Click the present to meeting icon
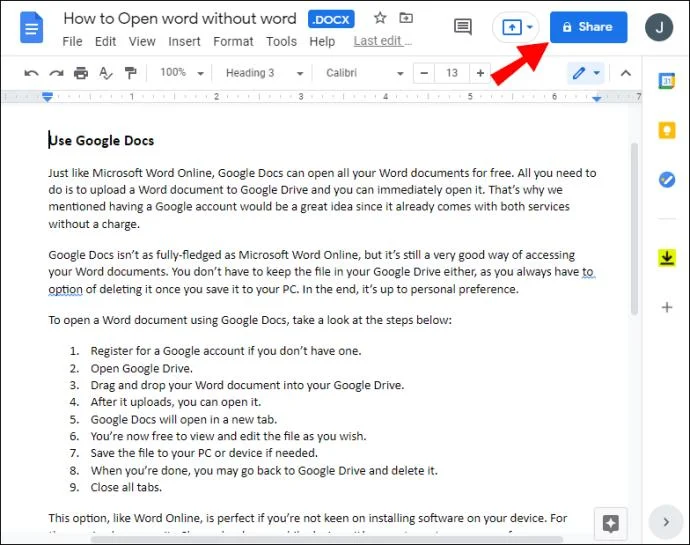The image size is (690, 545). point(512,27)
